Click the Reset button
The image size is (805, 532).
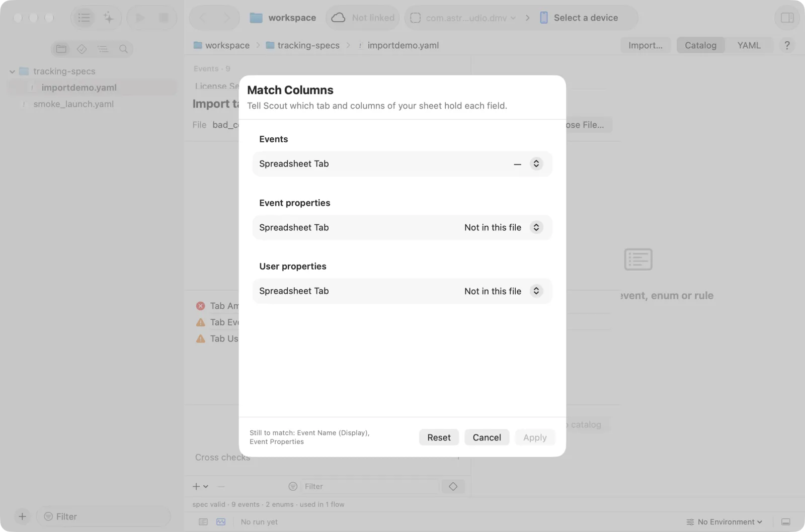(439, 437)
